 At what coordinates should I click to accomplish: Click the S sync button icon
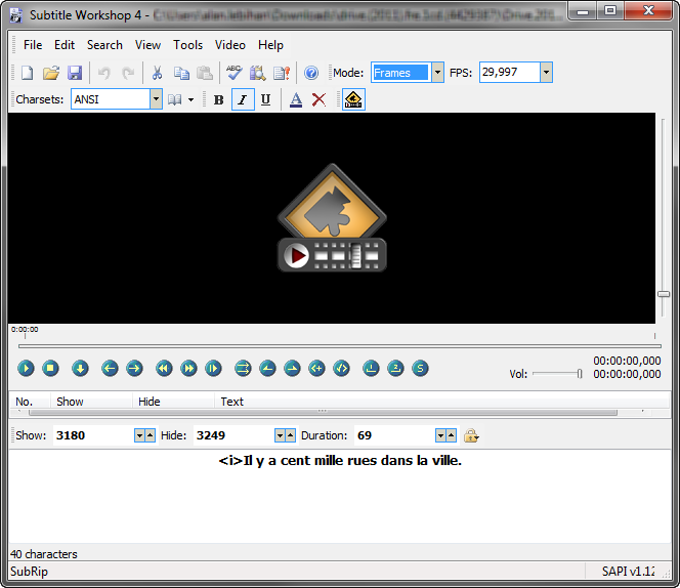[420, 369]
